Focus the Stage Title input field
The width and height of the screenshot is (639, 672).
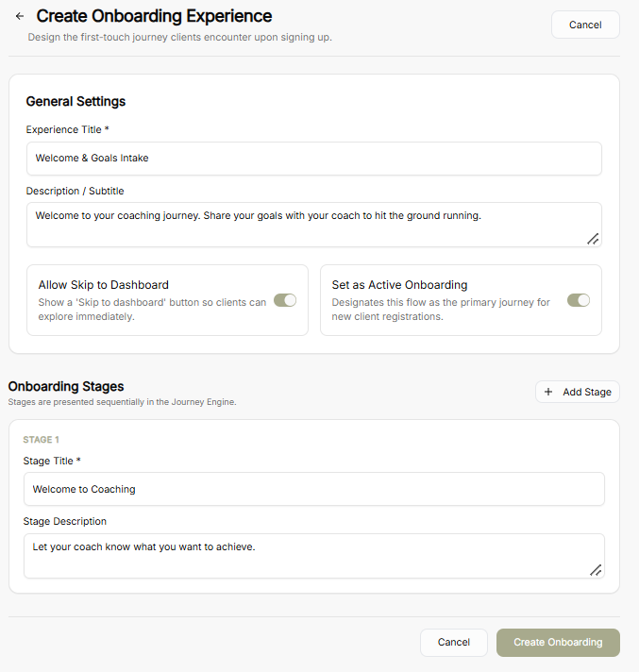click(x=314, y=489)
